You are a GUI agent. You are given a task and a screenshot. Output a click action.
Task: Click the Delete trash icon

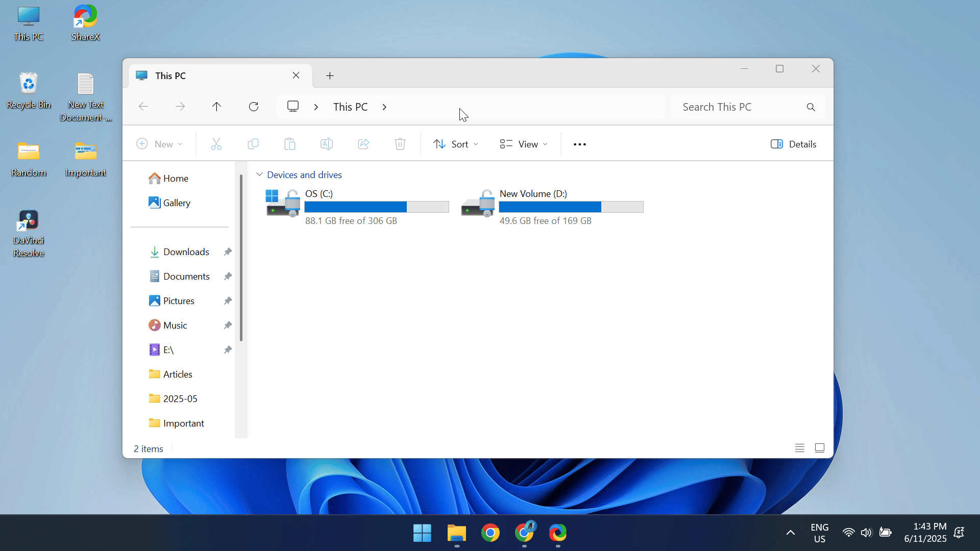[x=400, y=144]
